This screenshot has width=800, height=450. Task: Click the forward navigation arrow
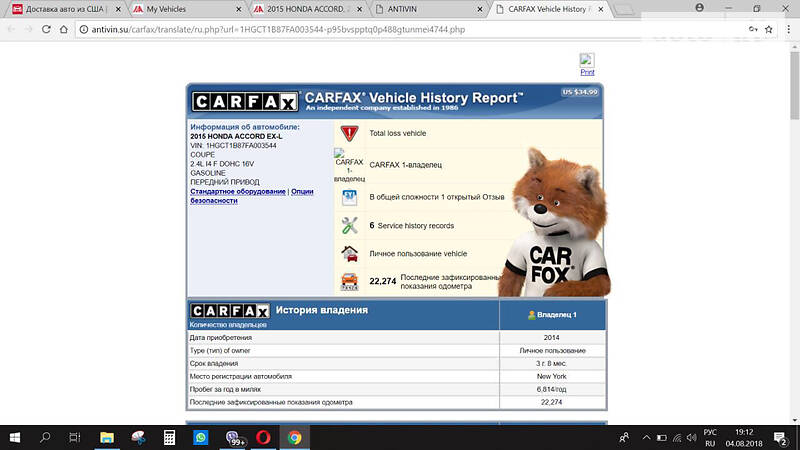29,29
